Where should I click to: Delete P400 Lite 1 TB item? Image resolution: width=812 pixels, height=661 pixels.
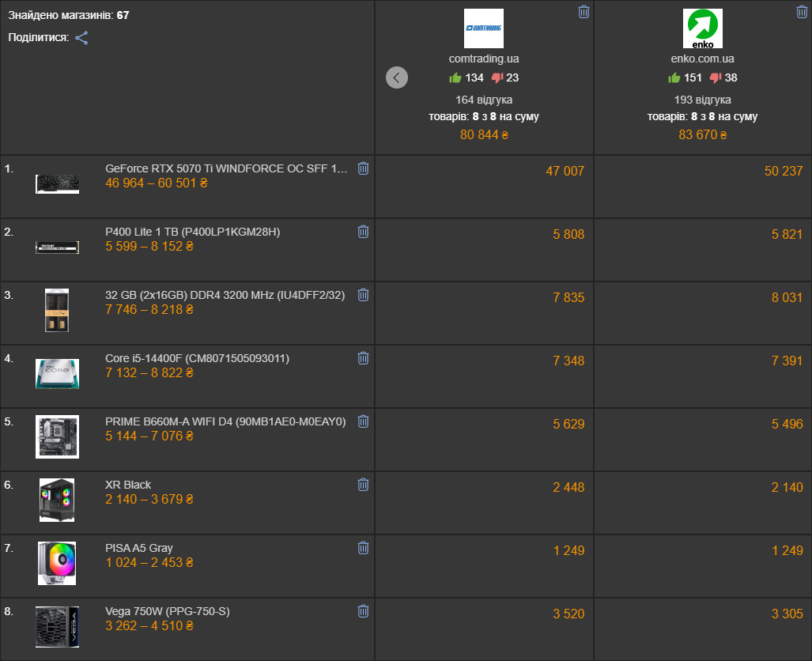tap(363, 232)
